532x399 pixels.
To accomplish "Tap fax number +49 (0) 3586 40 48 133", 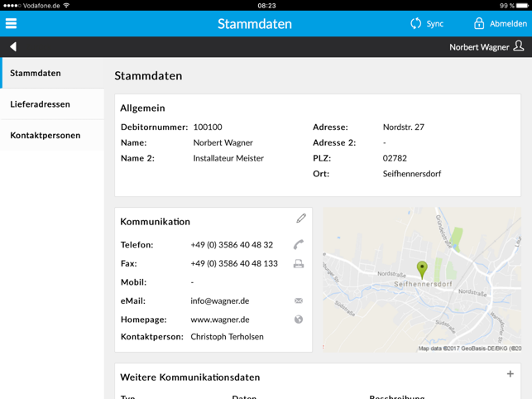I will click(234, 263).
